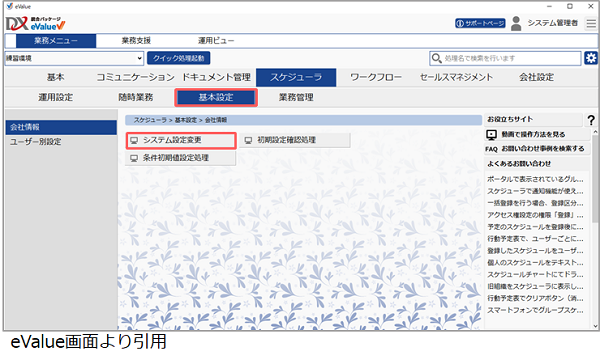Select the コミュニケーション menu category
Screen dimensions: 600x364
[135, 77]
